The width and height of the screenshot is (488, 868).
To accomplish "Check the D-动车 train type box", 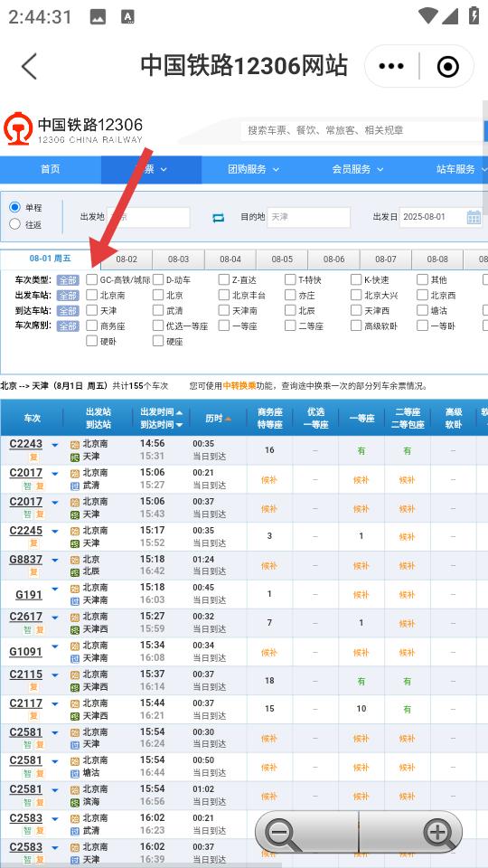I will pyautogui.click(x=157, y=279).
